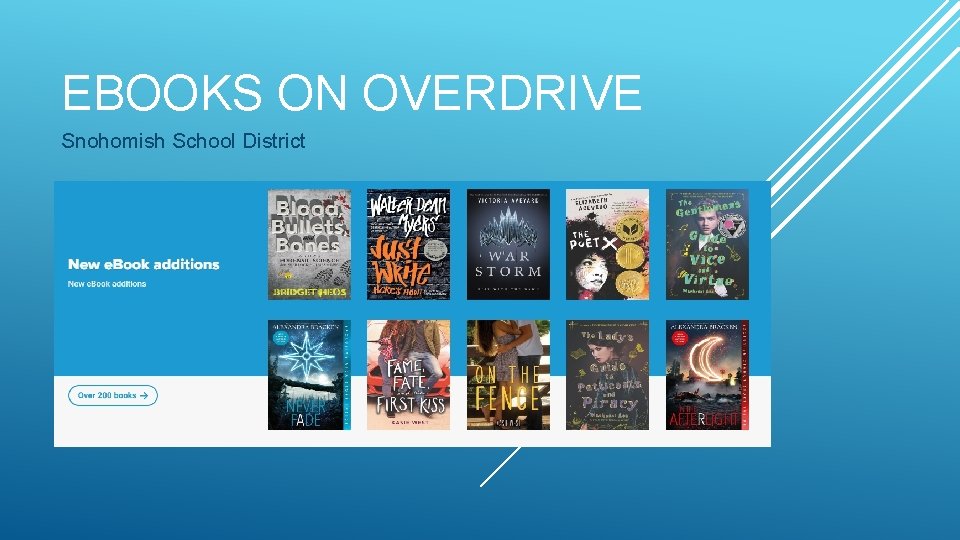Click the small New eBook additions subtitle

(107, 284)
